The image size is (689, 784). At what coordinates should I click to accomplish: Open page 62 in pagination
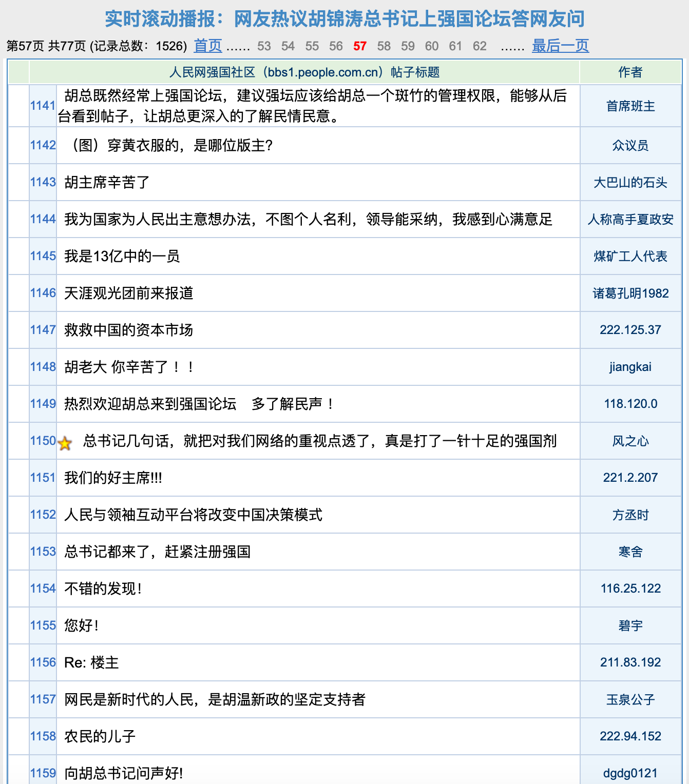480,46
